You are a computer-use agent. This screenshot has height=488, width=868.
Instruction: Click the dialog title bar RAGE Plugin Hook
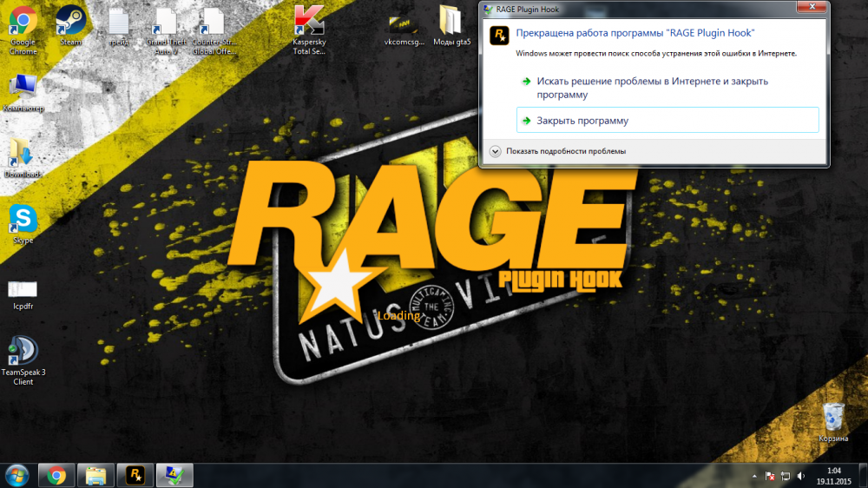[640, 9]
